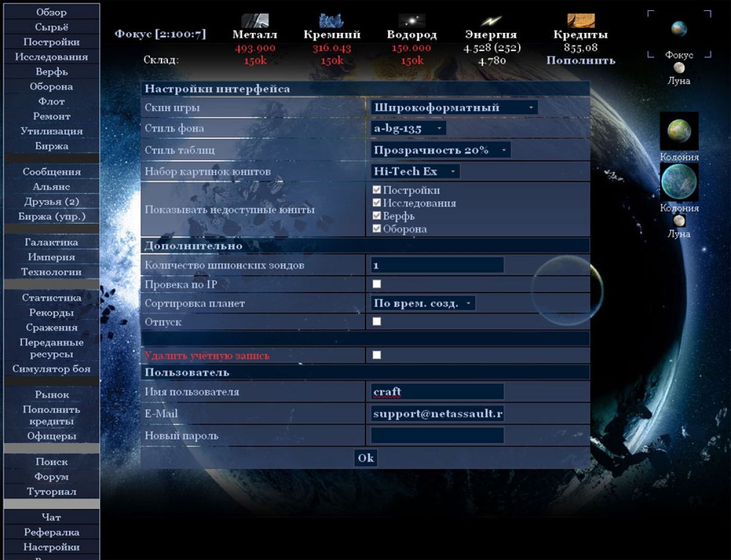Click the Кредиты banknote icon
This screenshot has width=731, height=560.
(581, 21)
